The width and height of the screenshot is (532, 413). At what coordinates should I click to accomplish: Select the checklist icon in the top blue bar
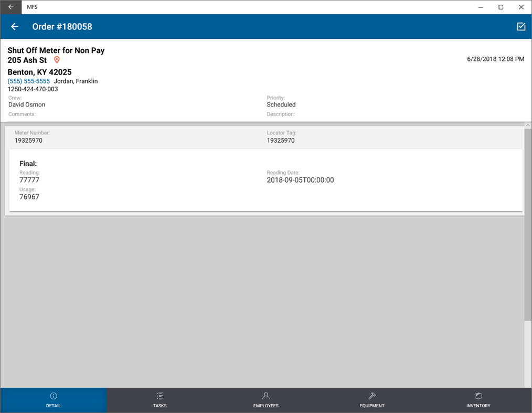pyautogui.click(x=521, y=26)
